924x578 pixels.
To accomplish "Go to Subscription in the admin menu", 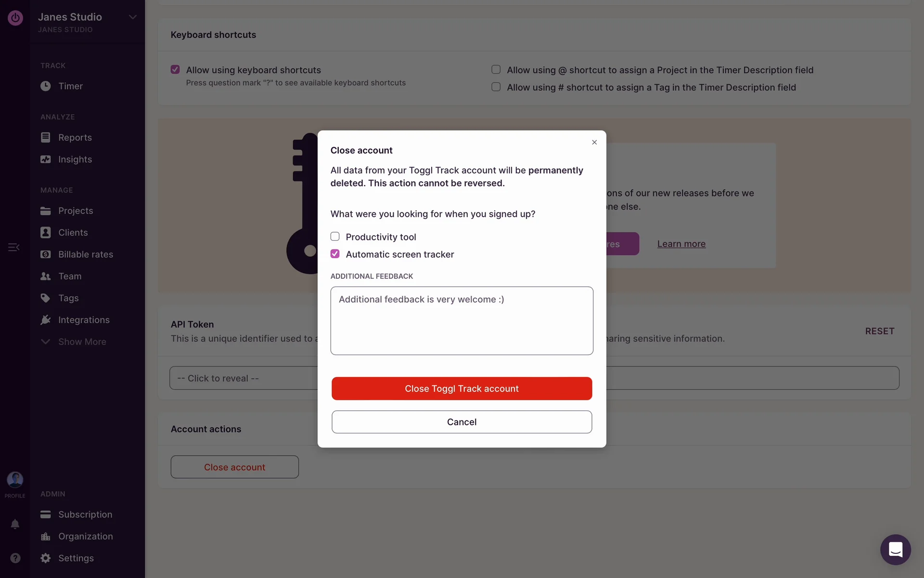I will [x=85, y=514].
